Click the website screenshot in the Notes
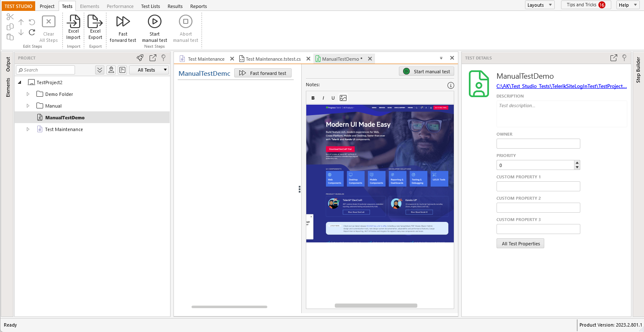644x332 pixels. pyautogui.click(x=380, y=173)
